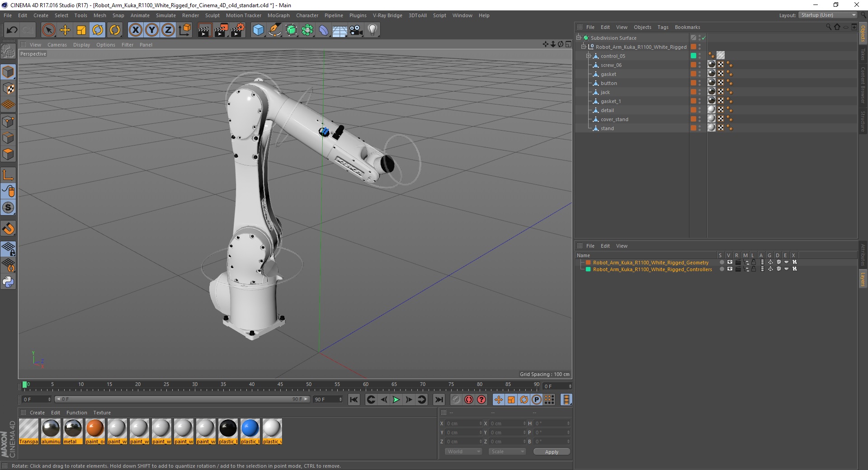Select the cover_stand object
The width and height of the screenshot is (868, 470).
(x=614, y=119)
